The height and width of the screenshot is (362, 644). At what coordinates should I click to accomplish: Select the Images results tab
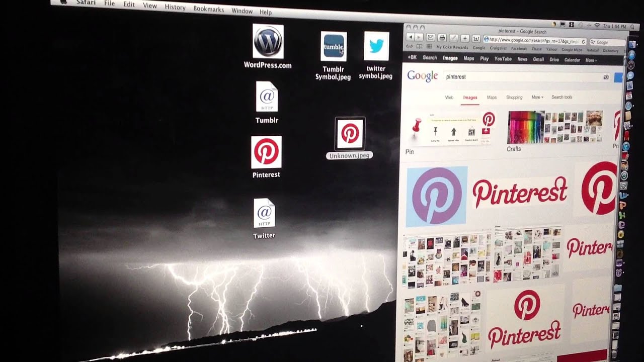click(x=470, y=98)
